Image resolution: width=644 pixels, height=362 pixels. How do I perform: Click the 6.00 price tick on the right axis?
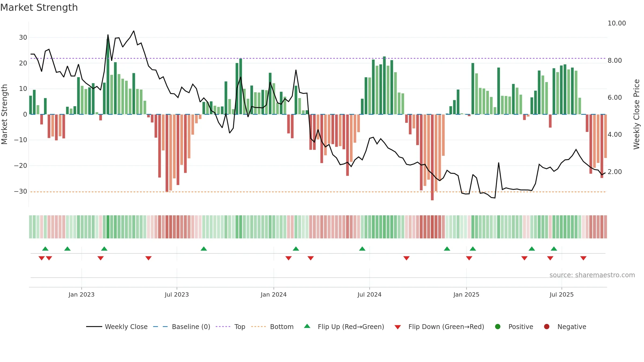pos(615,98)
